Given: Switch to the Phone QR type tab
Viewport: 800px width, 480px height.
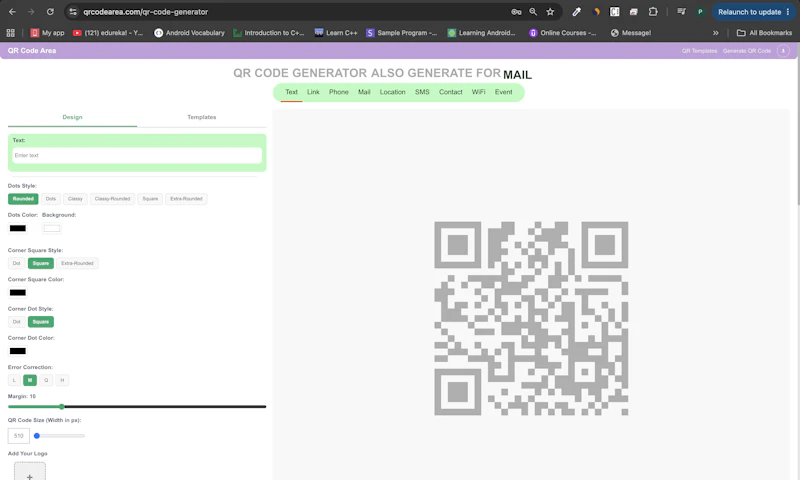Looking at the screenshot, I should pos(339,92).
